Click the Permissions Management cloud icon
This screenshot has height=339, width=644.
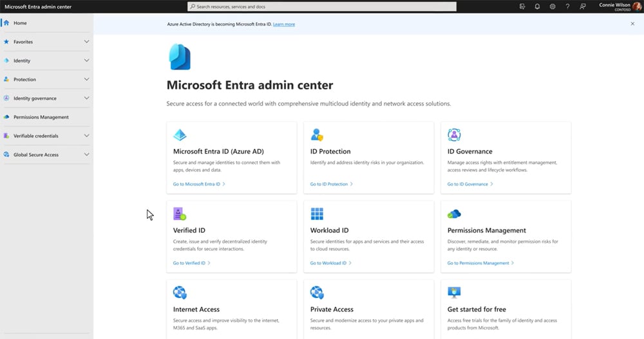click(454, 214)
